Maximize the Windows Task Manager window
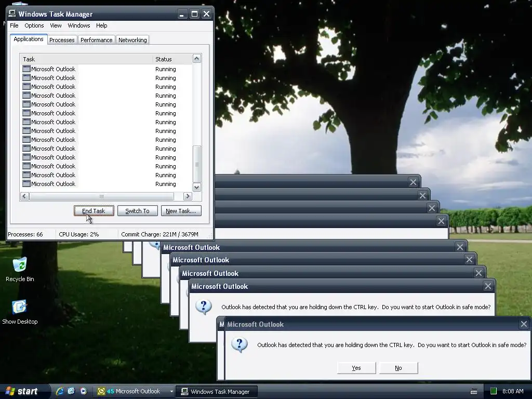 (x=194, y=14)
